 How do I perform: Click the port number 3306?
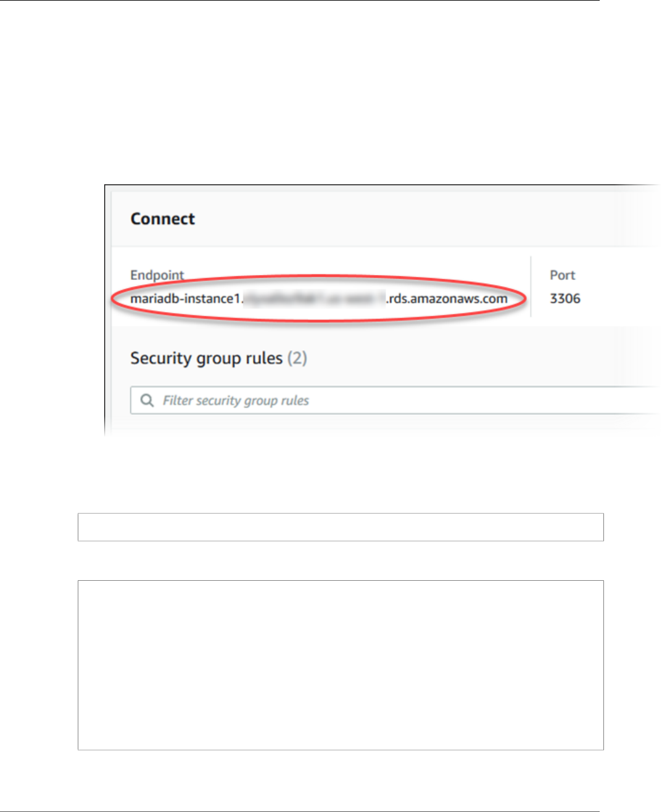tap(565, 298)
